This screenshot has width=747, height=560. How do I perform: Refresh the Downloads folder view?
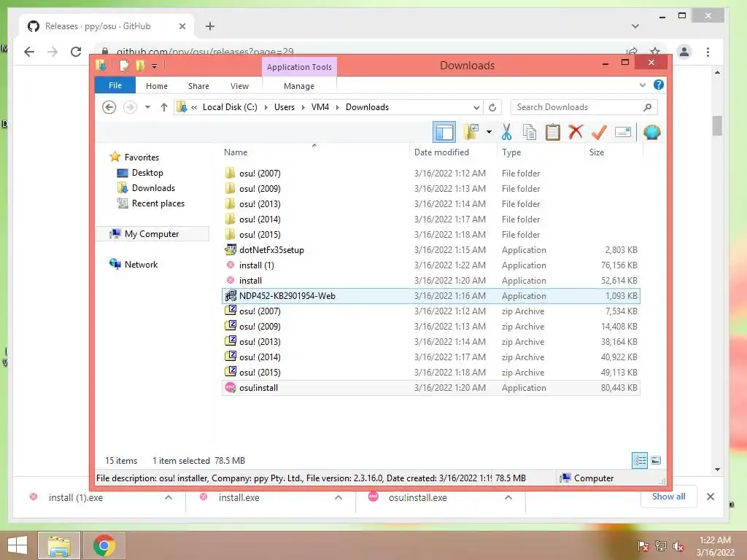click(x=492, y=107)
